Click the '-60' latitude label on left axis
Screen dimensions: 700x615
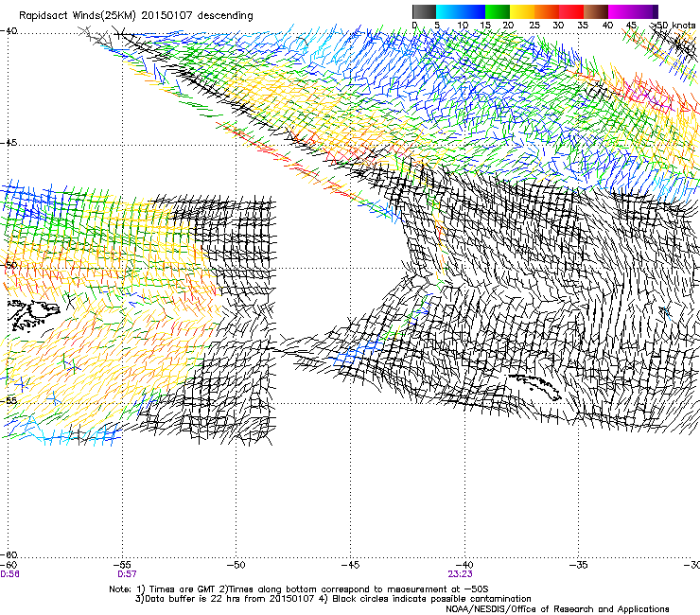9,554
